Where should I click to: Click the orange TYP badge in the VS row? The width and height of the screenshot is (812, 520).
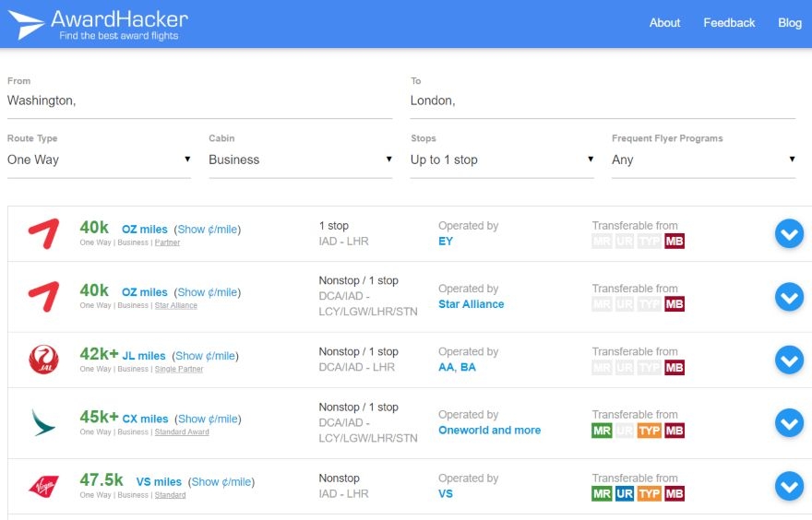(x=650, y=493)
